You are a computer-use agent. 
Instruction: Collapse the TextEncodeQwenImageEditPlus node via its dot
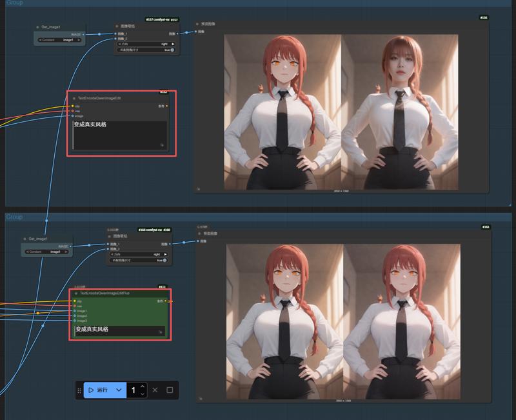(x=75, y=293)
